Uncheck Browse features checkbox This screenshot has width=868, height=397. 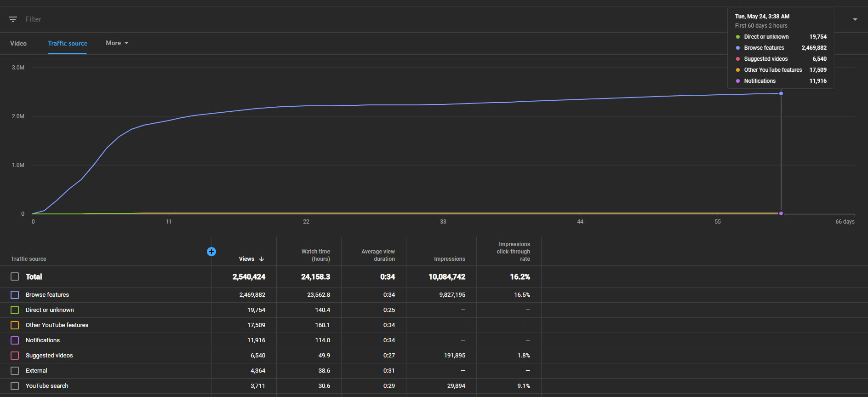coord(15,295)
